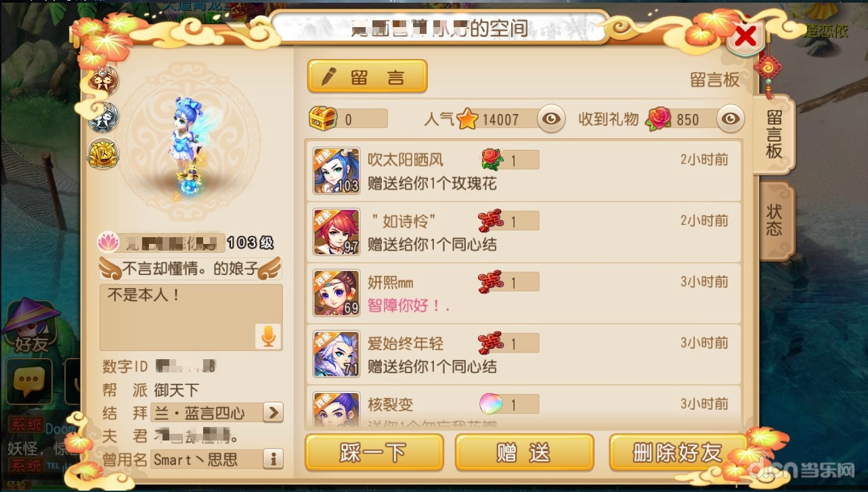Expand the 兰·蓝言四心 sworn group arrow

click(x=272, y=412)
